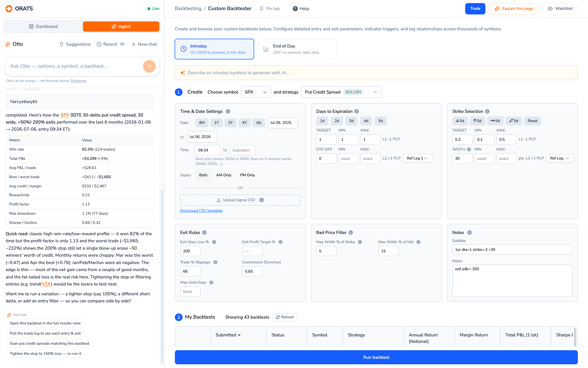The height and width of the screenshot is (368, 588).
Task: Select the End of Day data mode card
Action: click(x=297, y=49)
